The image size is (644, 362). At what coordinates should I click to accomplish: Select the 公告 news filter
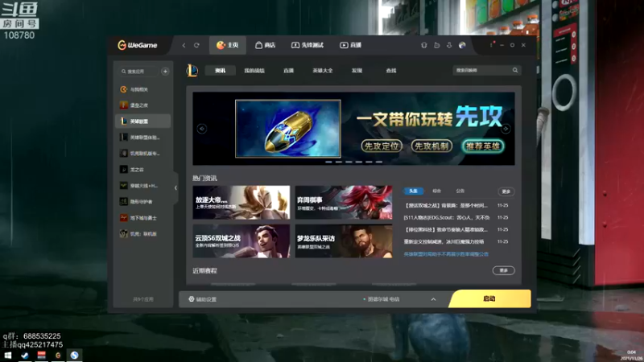(460, 191)
